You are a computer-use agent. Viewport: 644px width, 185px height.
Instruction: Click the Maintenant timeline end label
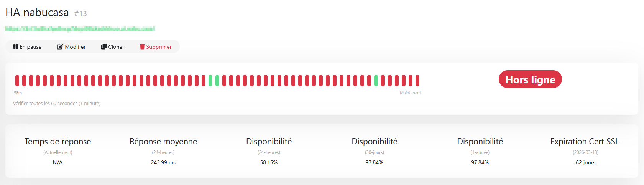tap(410, 93)
